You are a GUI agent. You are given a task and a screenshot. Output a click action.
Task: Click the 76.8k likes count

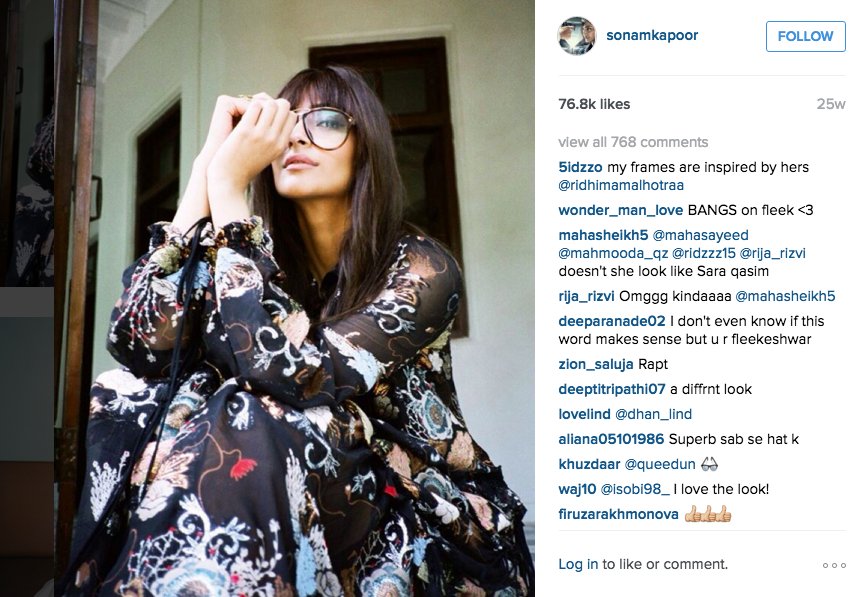tap(594, 104)
